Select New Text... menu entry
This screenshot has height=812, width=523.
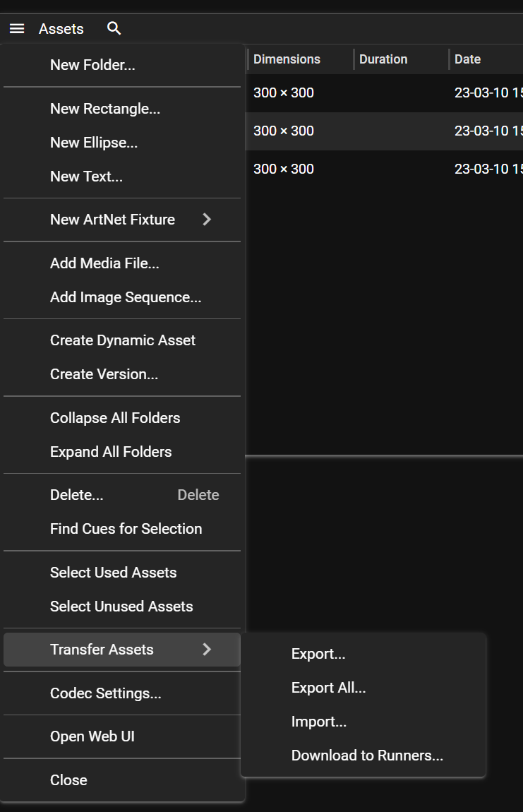(x=122, y=177)
